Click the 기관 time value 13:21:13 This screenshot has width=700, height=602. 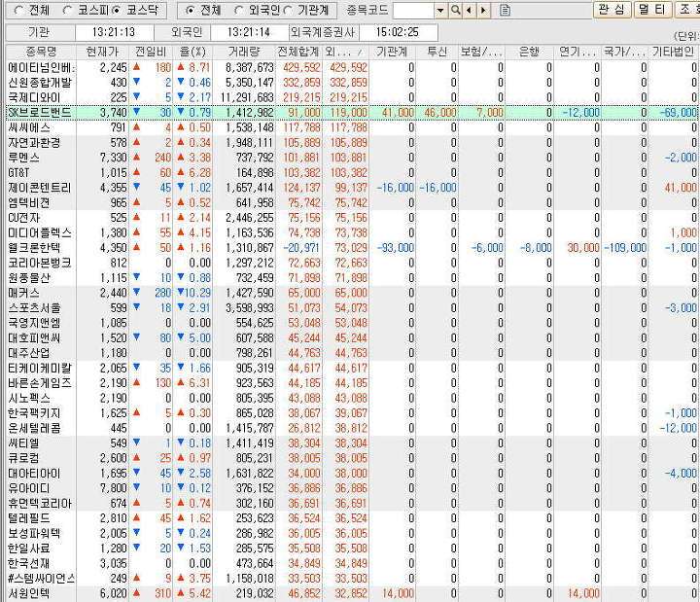(x=114, y=32)
